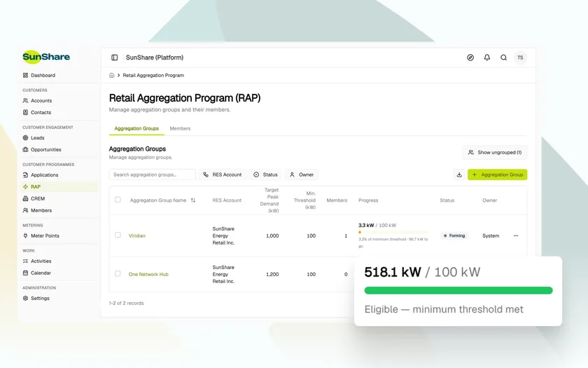Open the Status filter
This screenshot has height=368, width=588.
[x=265, y=175]
